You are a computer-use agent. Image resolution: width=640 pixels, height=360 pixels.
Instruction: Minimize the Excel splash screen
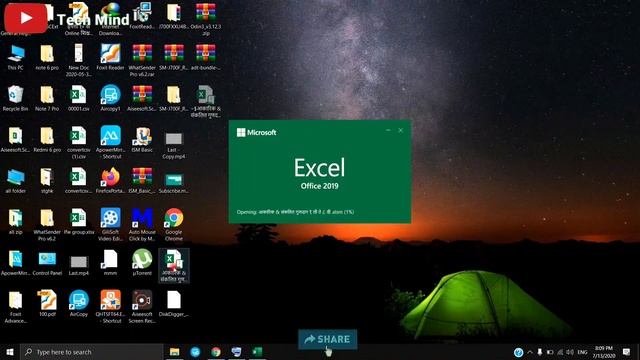coord(388,130)
